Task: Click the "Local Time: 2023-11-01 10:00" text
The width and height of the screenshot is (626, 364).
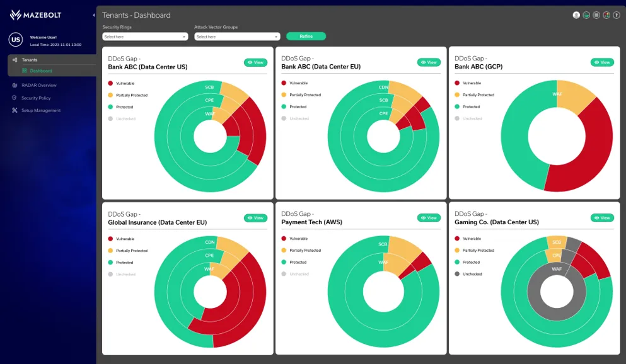Action: coord(56,45)
